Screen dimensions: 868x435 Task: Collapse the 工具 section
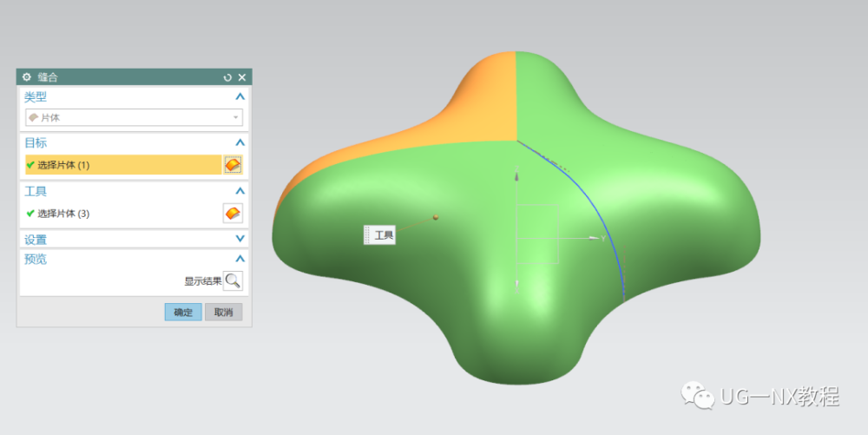pyautogui.click(x=240, y=191)
